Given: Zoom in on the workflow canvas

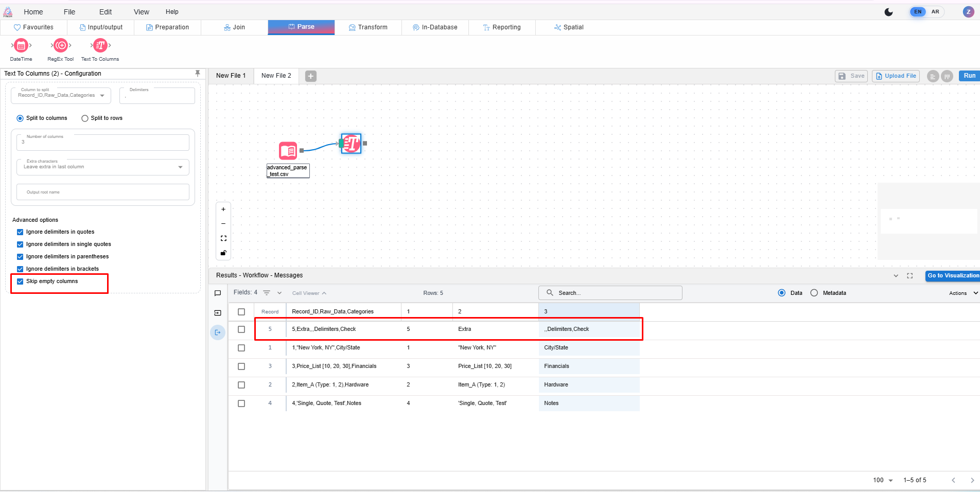Looking at the screenshot, I should [x=223, y=209].
